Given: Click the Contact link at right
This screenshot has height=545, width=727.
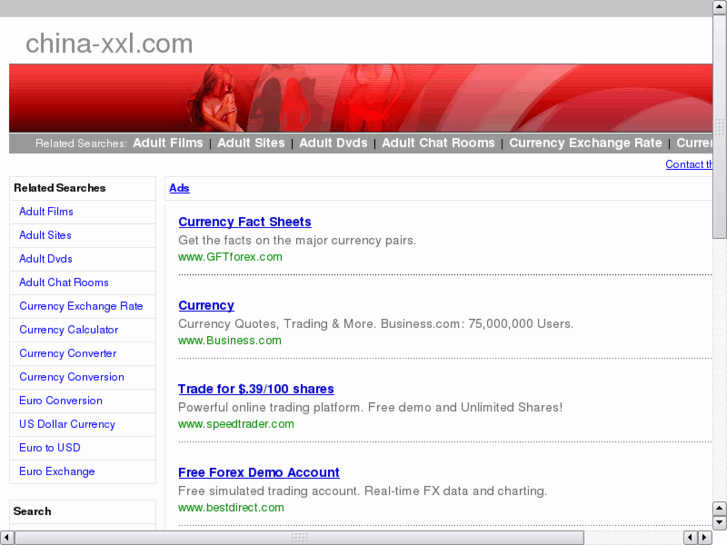Looking at the screenshot, I should click(x=689, y=164).
